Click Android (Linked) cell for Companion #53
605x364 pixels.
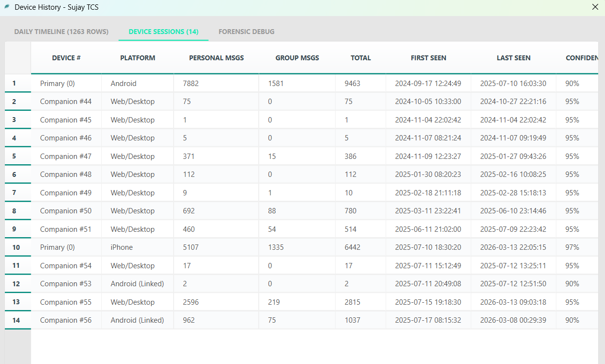[138, 284]
